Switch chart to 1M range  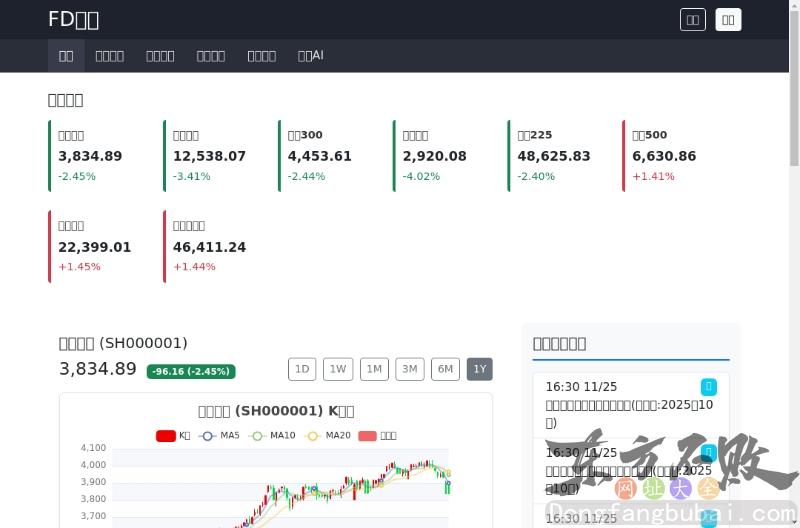click(x=374, y=369)
